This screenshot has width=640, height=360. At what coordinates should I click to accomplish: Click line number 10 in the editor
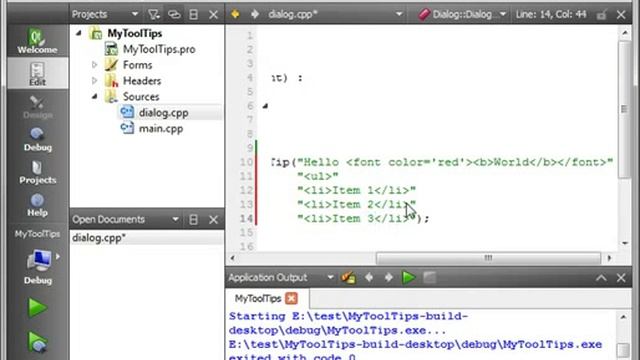(x=246, y=162)
